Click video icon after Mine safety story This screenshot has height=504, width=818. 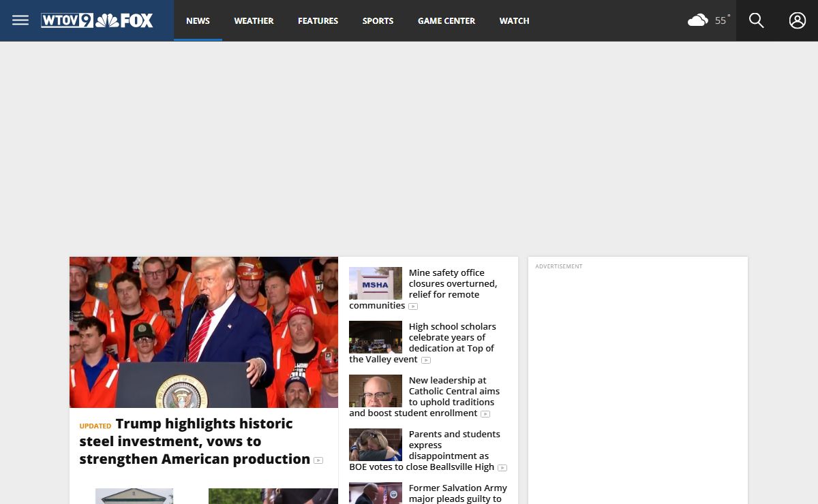pos(413,306)
